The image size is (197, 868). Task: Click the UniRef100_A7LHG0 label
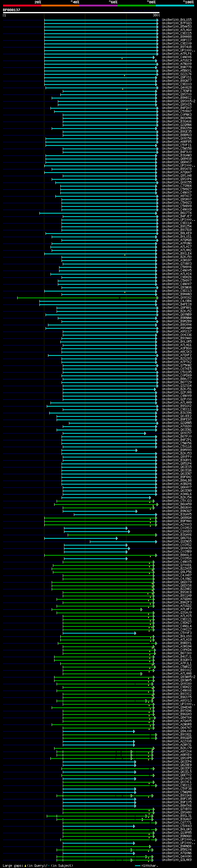click(x=176, y=30)
